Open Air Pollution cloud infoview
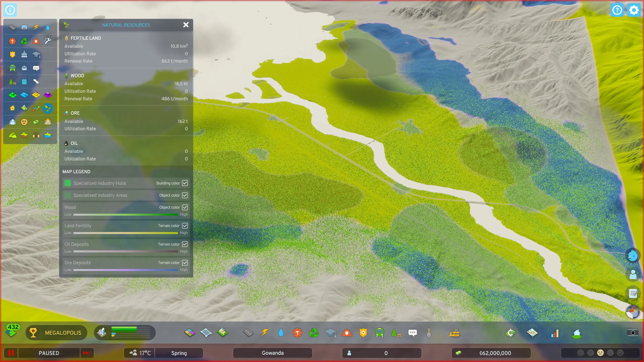This screenshot has width=644, height=362. (12, 135)
